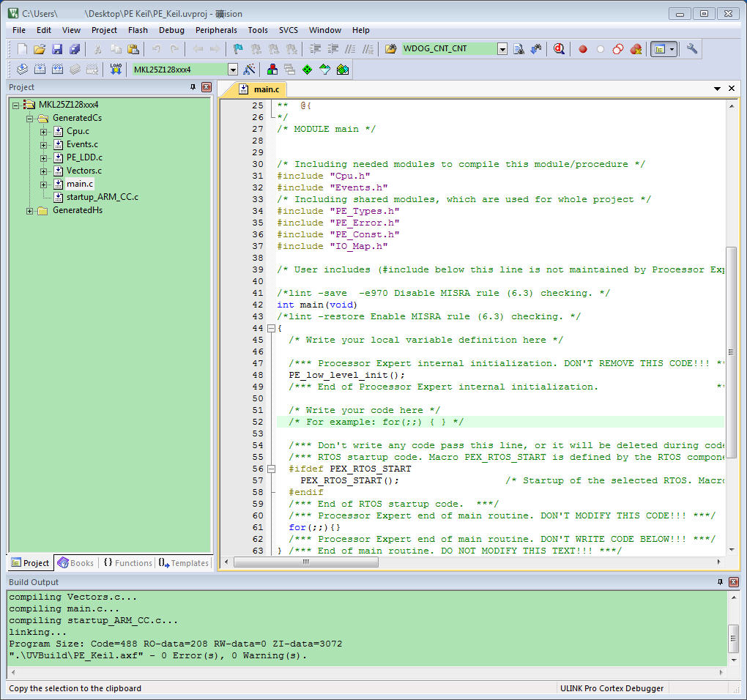Unindent selected lines icon
Screen dimensions: 747x700
click(x=333, y=48)
